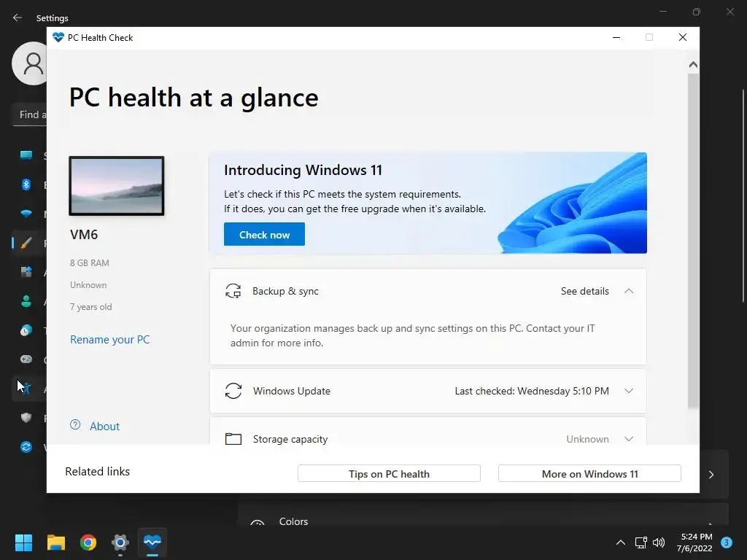Screen dimensions: 747x560
Task: Open File Explorer from the taskbar
Action: (x=55, y=542)
